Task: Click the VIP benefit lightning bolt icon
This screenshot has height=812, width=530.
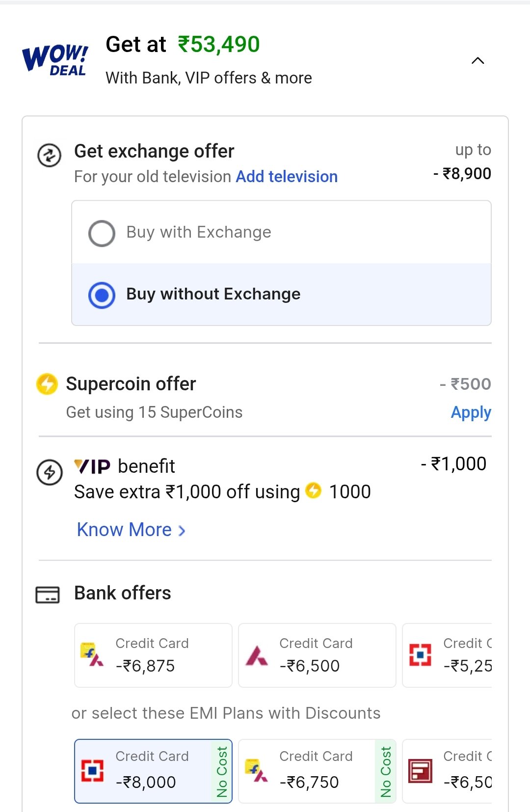Action: pyautogui.click(x=50, y=472)
